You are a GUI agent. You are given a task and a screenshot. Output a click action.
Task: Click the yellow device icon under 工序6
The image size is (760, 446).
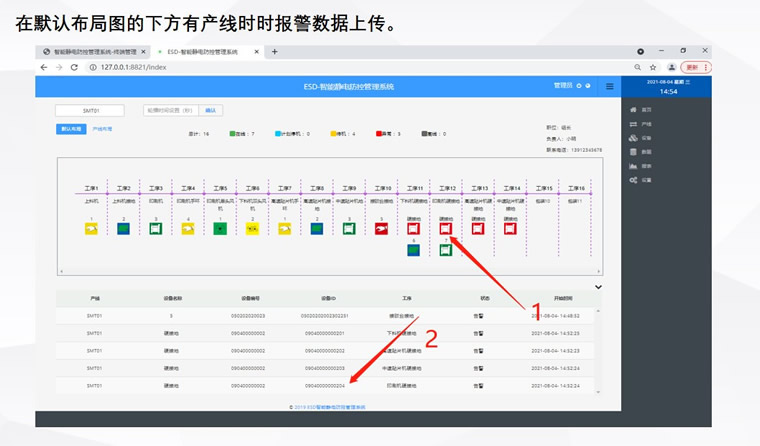(x=253, y=228)
